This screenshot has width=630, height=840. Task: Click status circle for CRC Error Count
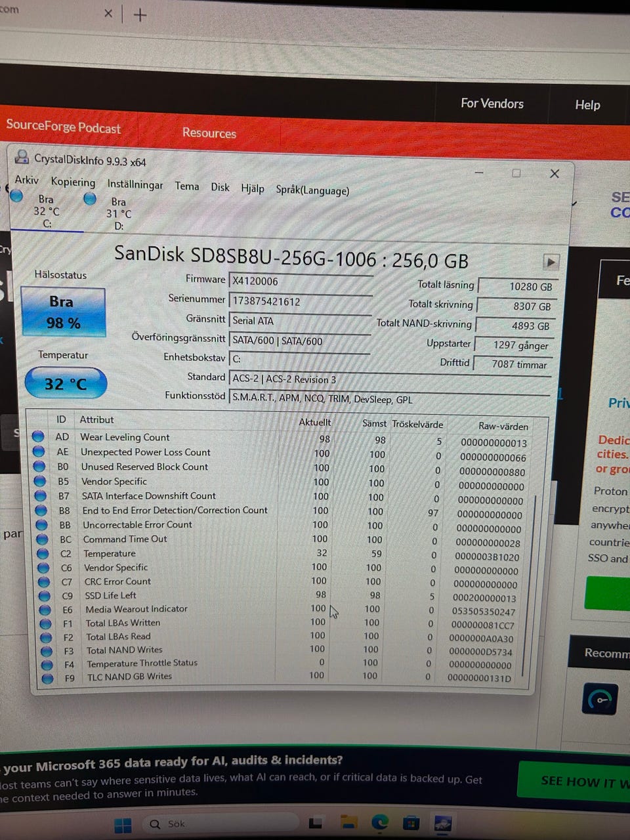click(x=44, y=581)
